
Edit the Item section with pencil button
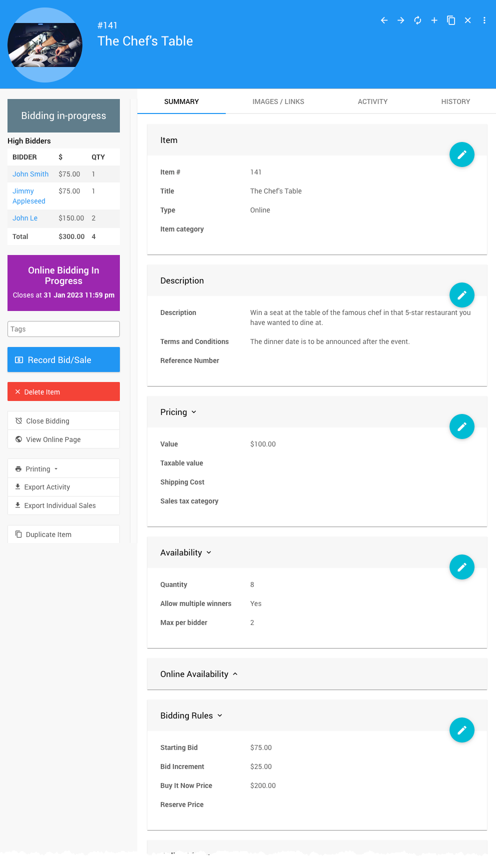pos(462,155)
